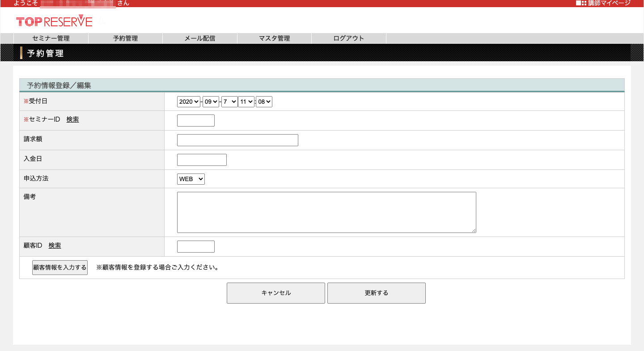Expand the year dropdown showing 2020
The image size is (644, 351).
point(189,102)
